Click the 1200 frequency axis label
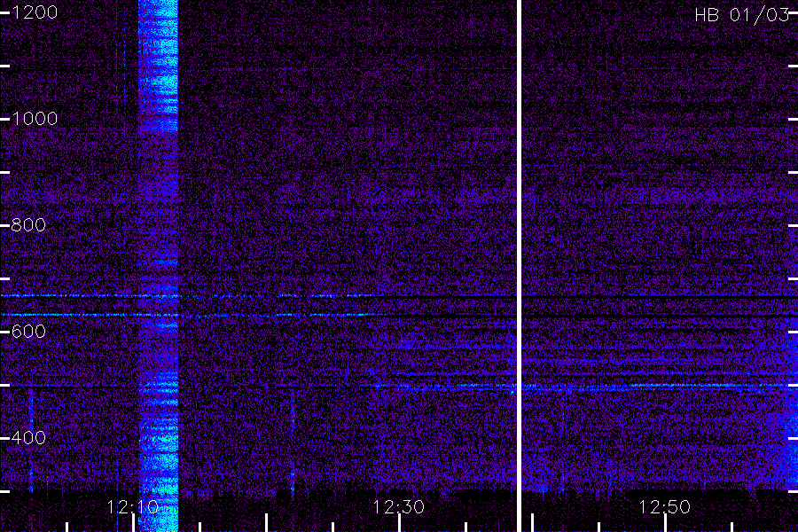798x532 pixels. [x=35, y=12]
